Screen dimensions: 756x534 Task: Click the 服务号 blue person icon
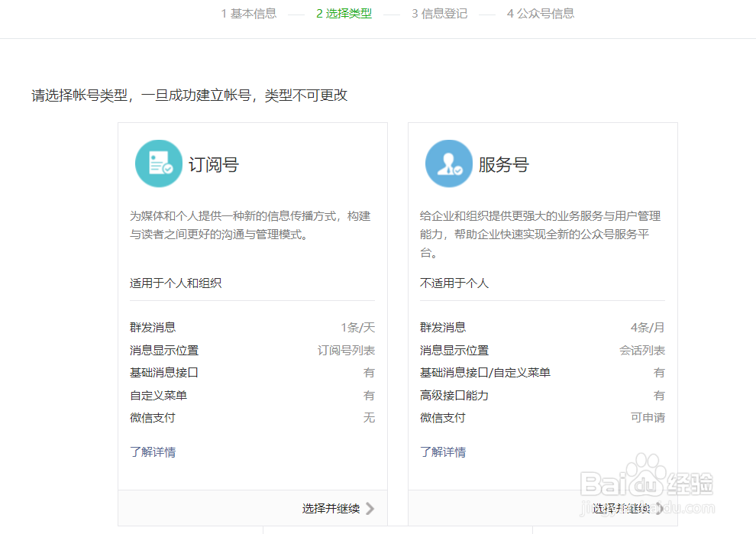pyautogui.click(x=448, y=163)
